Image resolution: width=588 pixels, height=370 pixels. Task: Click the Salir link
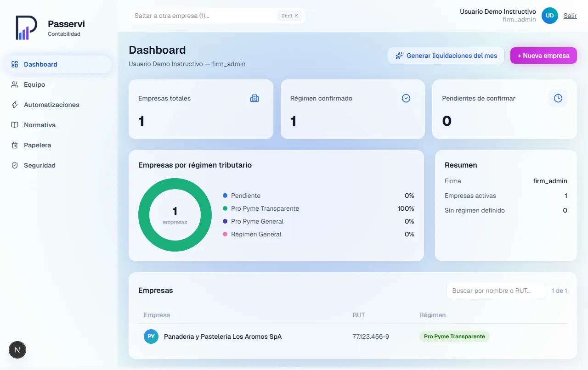[570, 16]
